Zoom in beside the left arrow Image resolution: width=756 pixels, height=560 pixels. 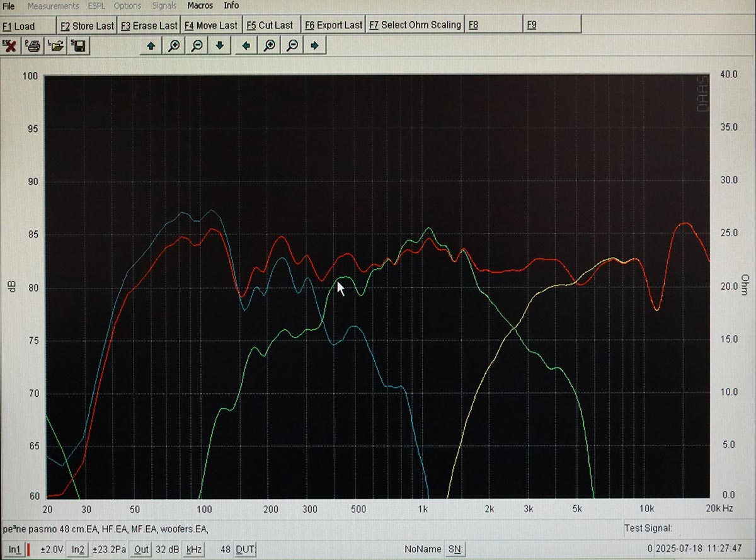click(269, 46)
